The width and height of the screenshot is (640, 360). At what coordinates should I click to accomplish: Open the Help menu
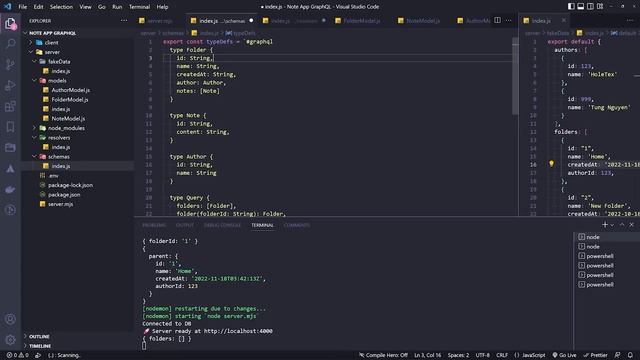(162, 7)
